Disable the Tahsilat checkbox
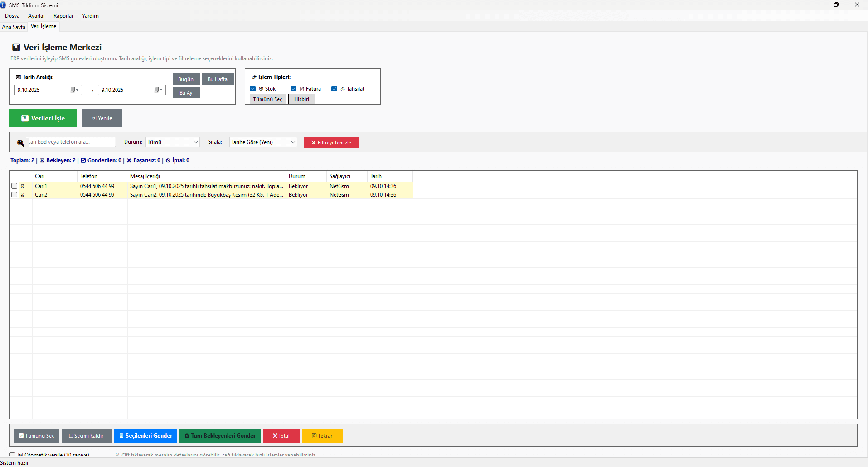868x467 pixels. click(335, 89)
